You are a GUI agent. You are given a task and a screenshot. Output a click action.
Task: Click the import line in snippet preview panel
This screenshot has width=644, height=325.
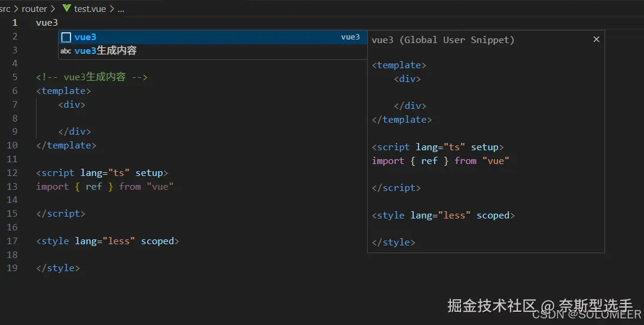point(440,161)
